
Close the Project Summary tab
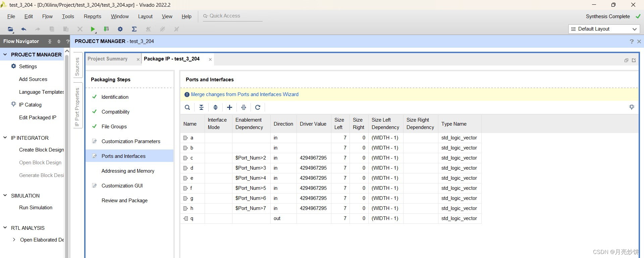pos(138,59)
